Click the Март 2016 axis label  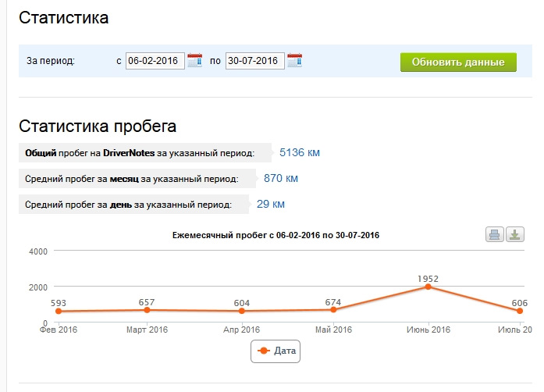point(147,330)
